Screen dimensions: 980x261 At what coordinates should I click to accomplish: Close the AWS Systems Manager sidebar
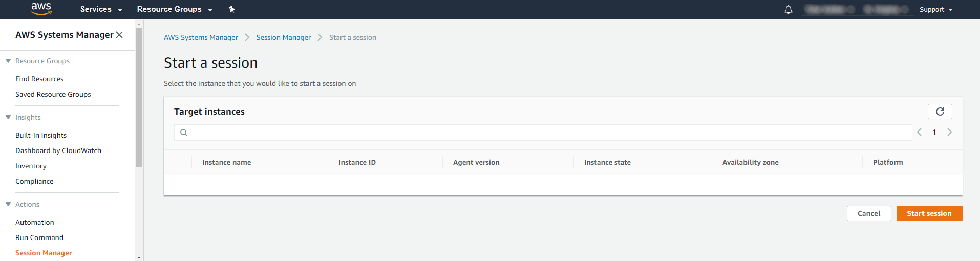[119, 35]
